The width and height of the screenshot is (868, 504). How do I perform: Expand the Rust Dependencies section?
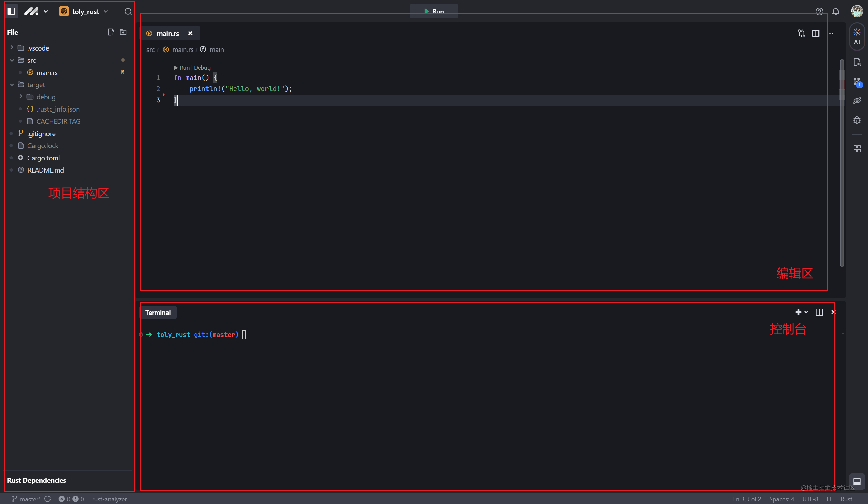(x=37, y=480)
